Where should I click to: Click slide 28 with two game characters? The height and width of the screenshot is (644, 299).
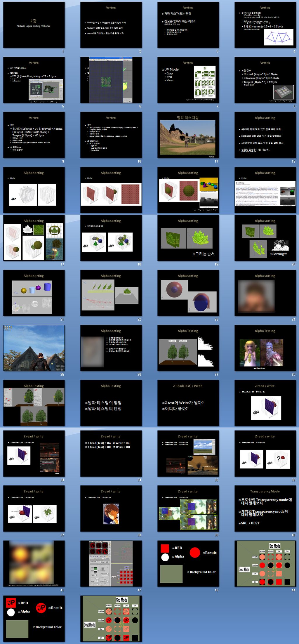(265, 348)
